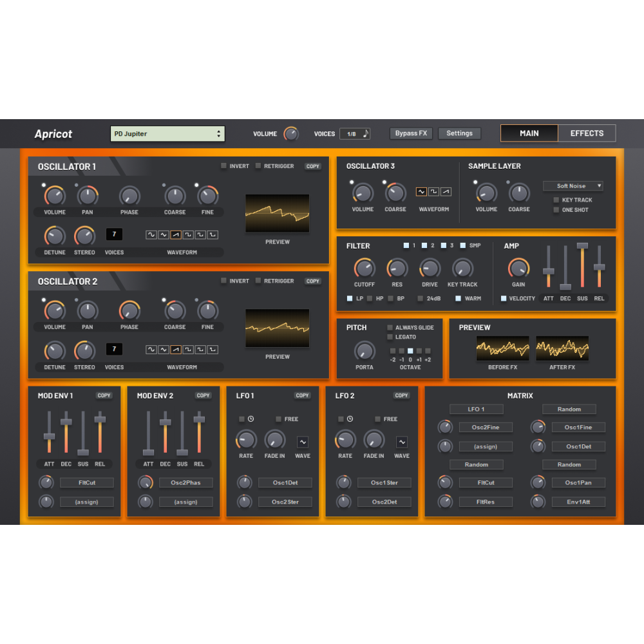Select sine waveform for Oscillator 1
Screen dimensions: 644x644
coord(151,235)
